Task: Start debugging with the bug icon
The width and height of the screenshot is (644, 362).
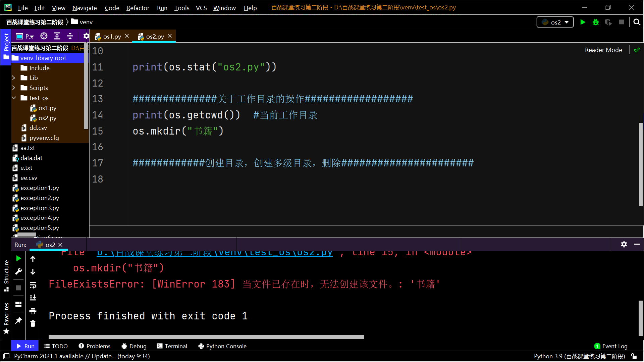Action: tap(596, 22)
